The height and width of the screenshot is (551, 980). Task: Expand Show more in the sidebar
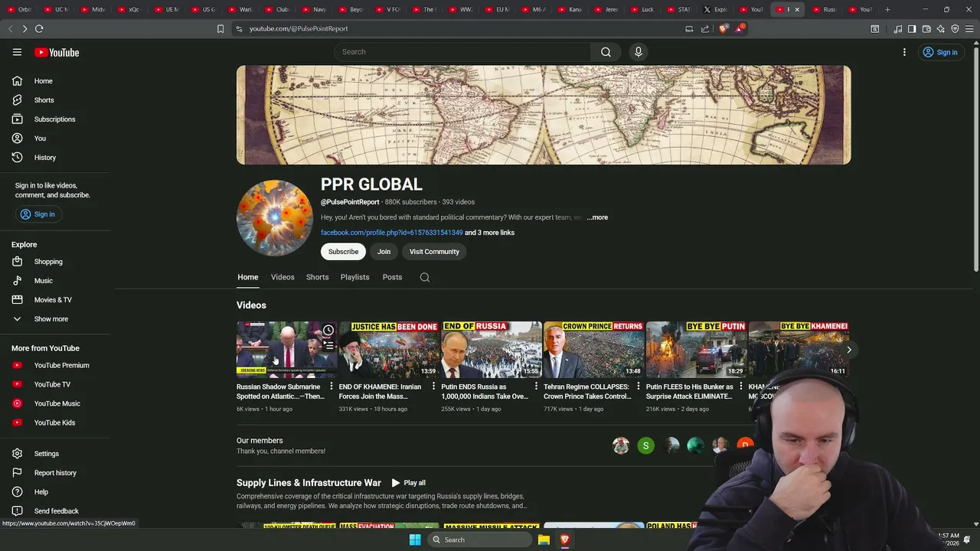tap(55, 319)
